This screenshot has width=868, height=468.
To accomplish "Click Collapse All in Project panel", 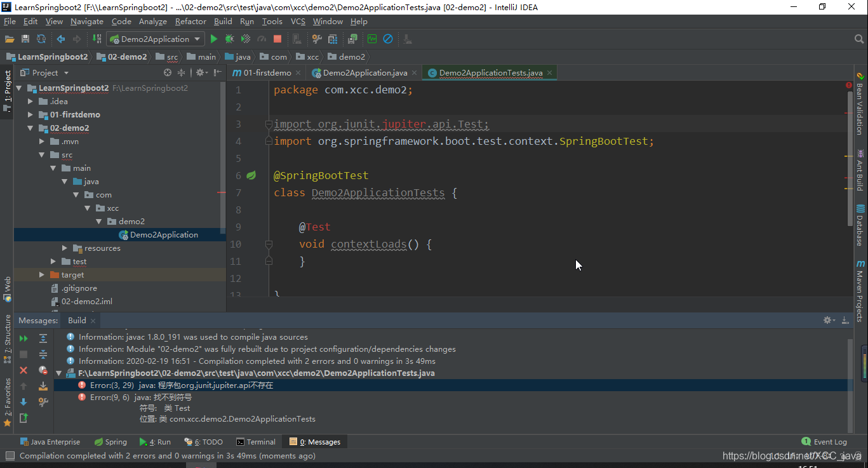I will (181, 72).
